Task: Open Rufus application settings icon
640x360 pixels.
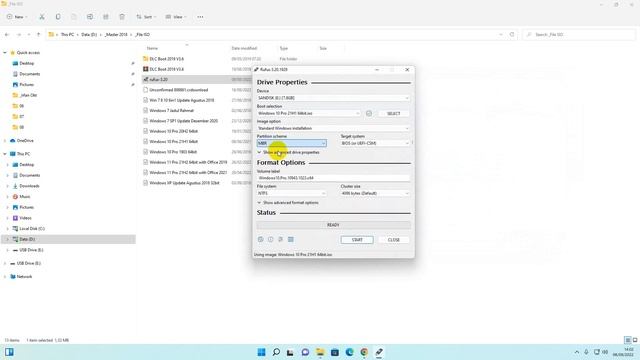Action: click(280, 240)
